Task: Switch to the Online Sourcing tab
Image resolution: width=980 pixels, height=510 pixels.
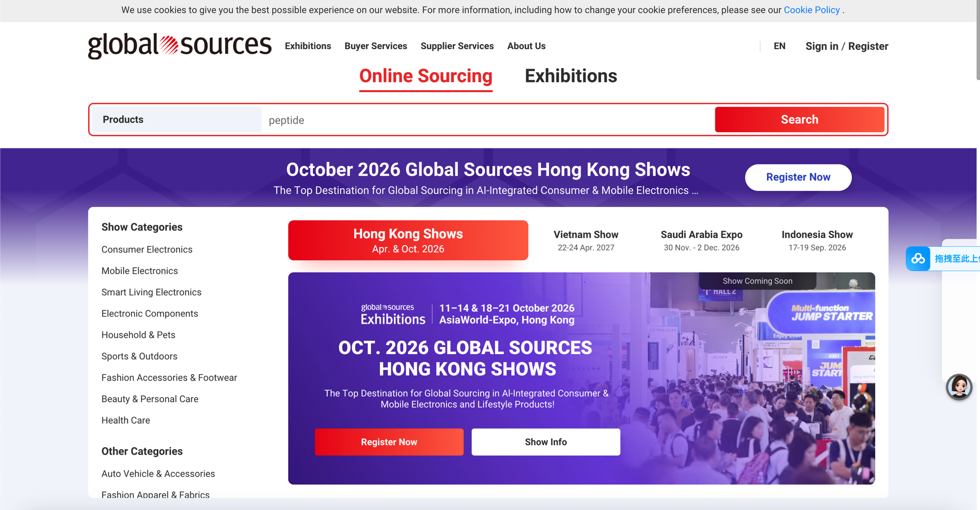Action: pos(426,76)
